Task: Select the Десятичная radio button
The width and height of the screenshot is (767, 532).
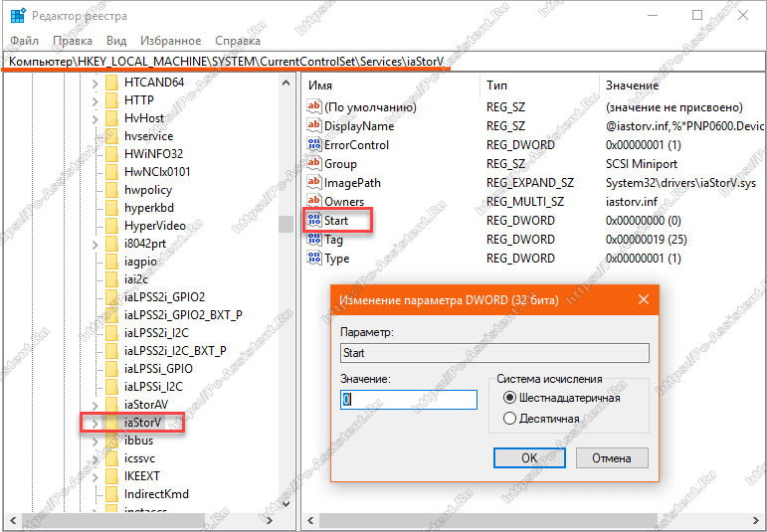Action: click(x=510, y=419)
